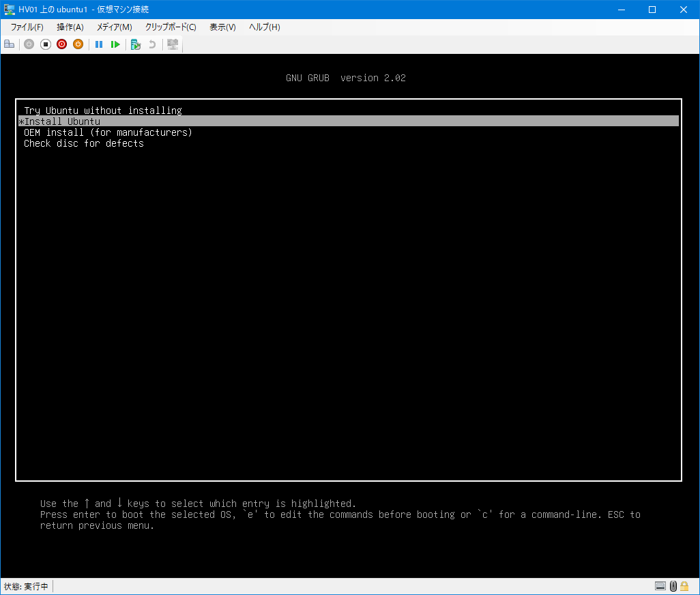Click the green Reset icon
700x595 pixels.
(x=115, y=44)
